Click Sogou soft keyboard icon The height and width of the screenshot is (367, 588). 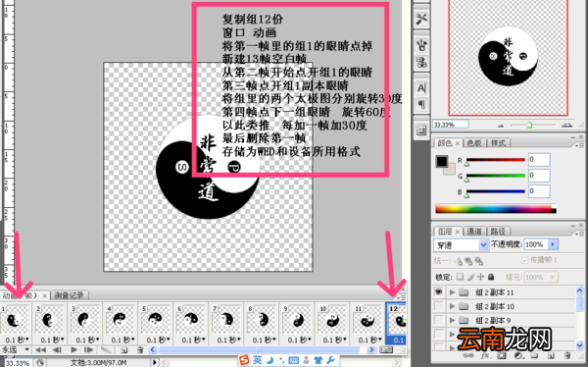tap(294, 361)
